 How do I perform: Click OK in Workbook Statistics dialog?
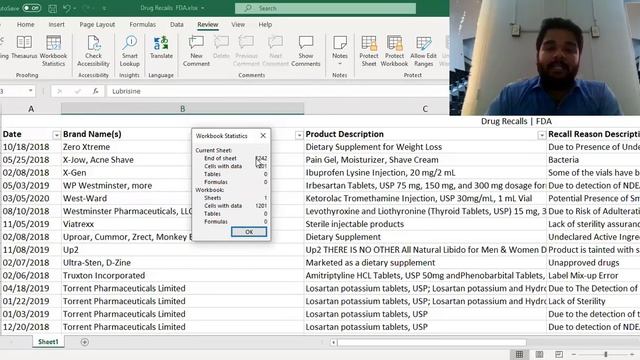coord(249,232)
